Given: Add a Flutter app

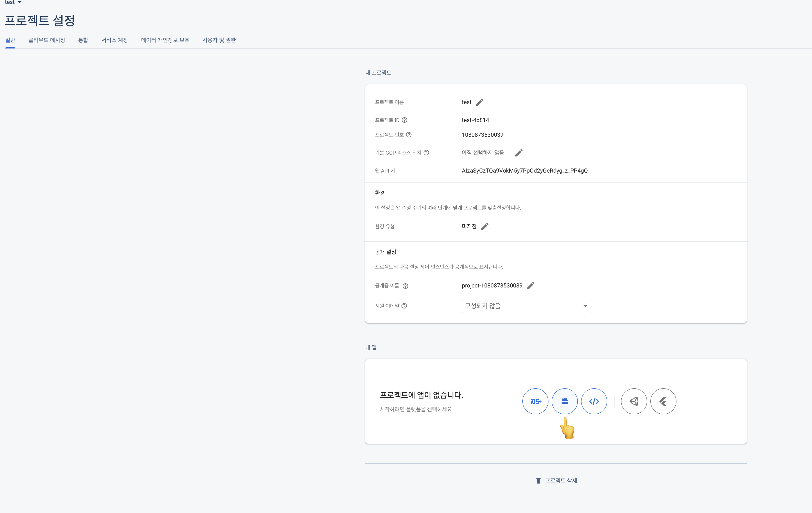Looking at the screenshot, I should click(663, 401).
